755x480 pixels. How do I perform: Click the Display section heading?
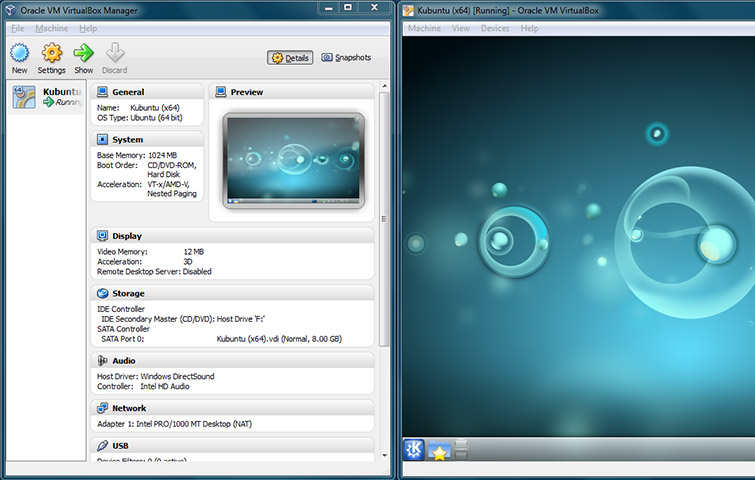pos(127,236)
